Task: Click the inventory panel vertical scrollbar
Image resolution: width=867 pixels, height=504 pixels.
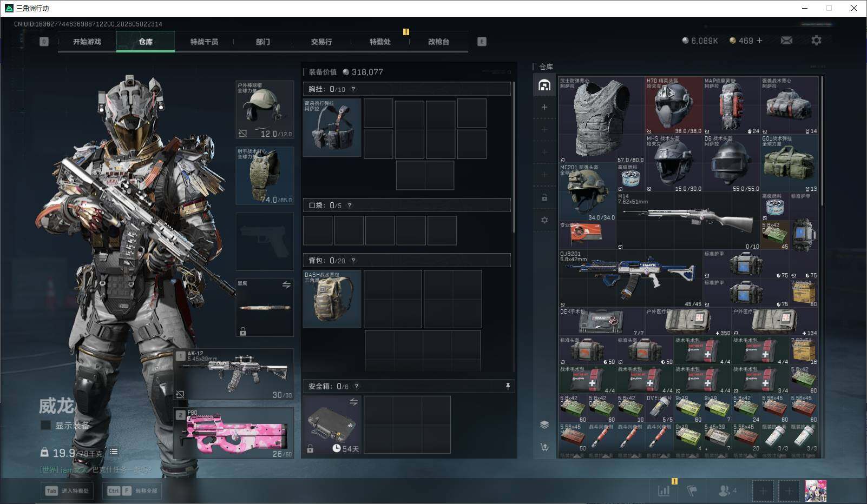Action: click(514, 157)
